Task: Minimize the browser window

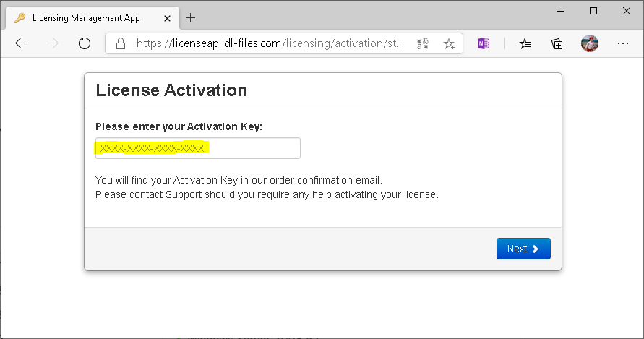Action: click(560, 11)
